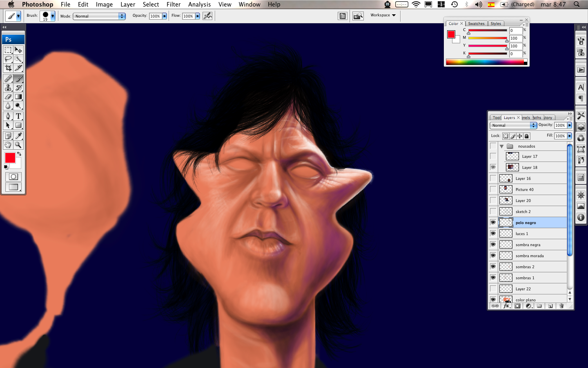588x368 pixels.
Task: Enable airbrush option in options bar
Action: 207,16
